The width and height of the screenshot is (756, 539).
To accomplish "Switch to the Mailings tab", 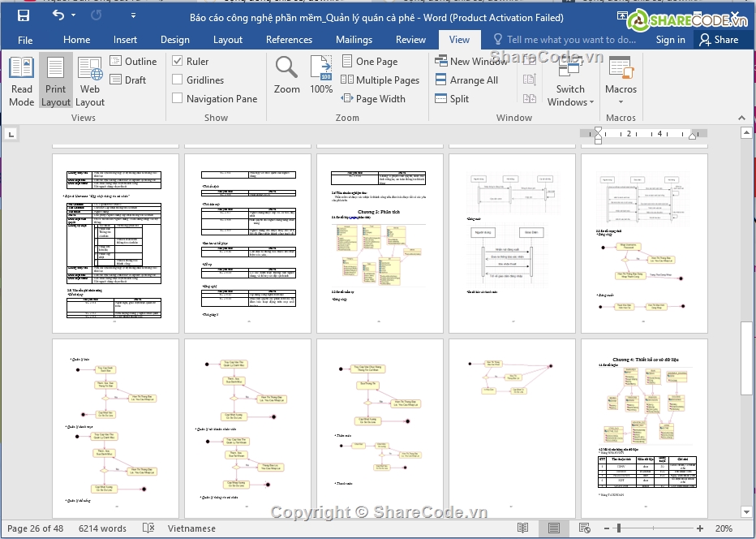I will point(354,40).
